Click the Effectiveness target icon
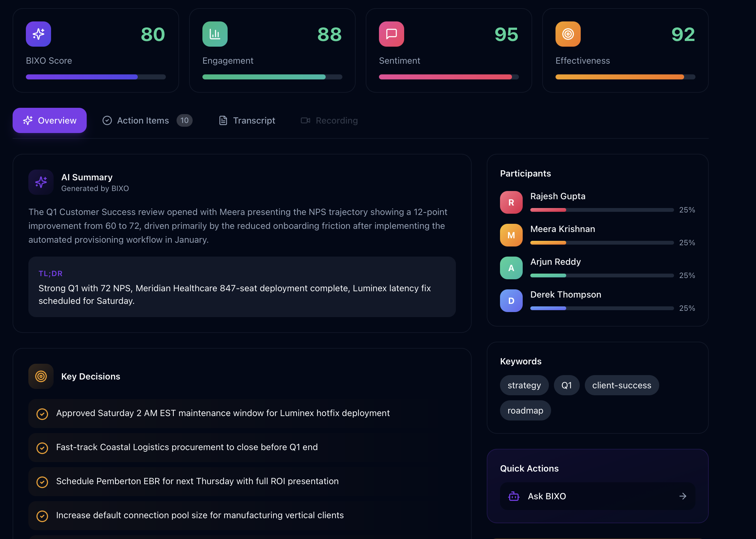756x539 pixels. coord(568,33)
